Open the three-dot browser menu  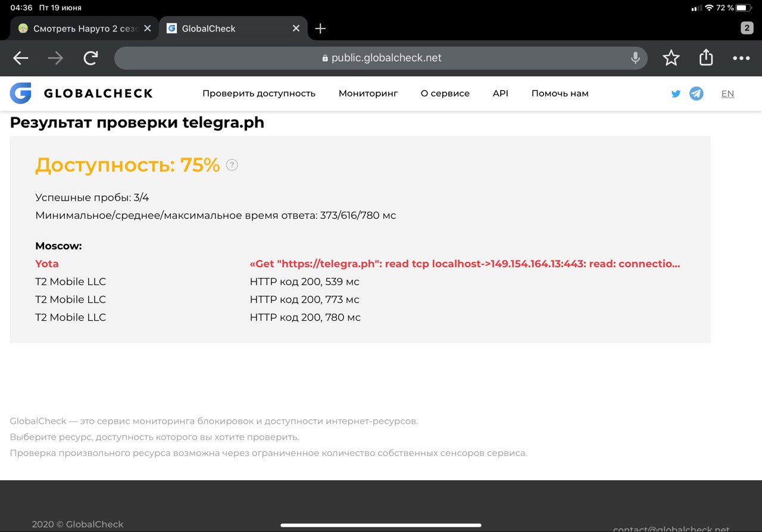click(x=741, y=58)
